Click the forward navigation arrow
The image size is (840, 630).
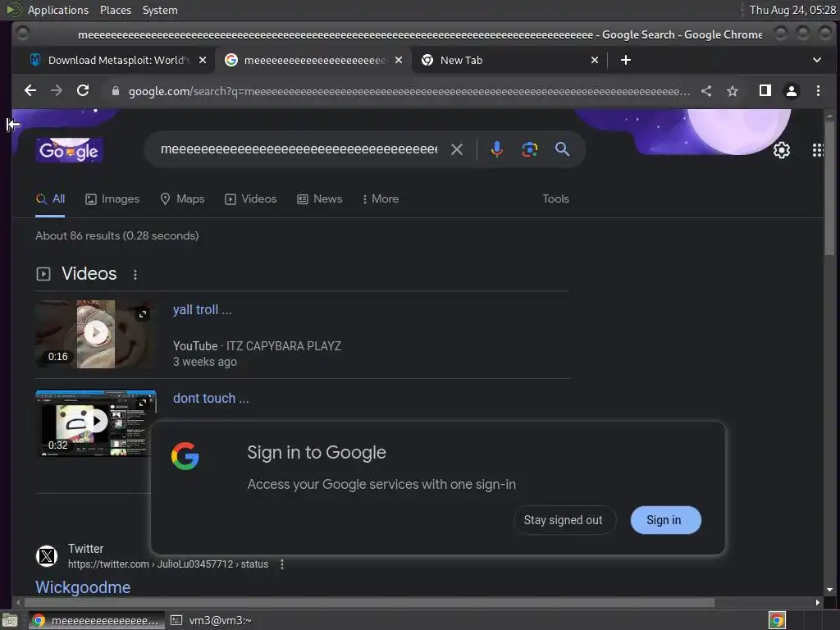click(x=57, y=90)
